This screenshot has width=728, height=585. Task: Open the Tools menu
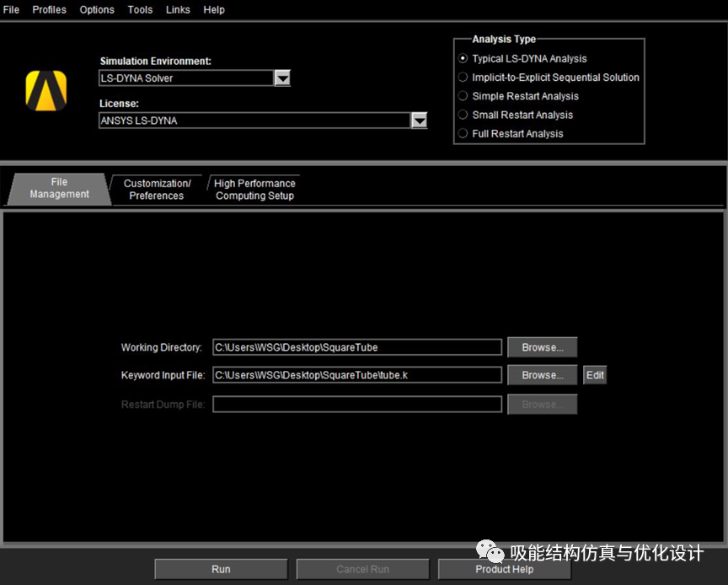point(140,9)
